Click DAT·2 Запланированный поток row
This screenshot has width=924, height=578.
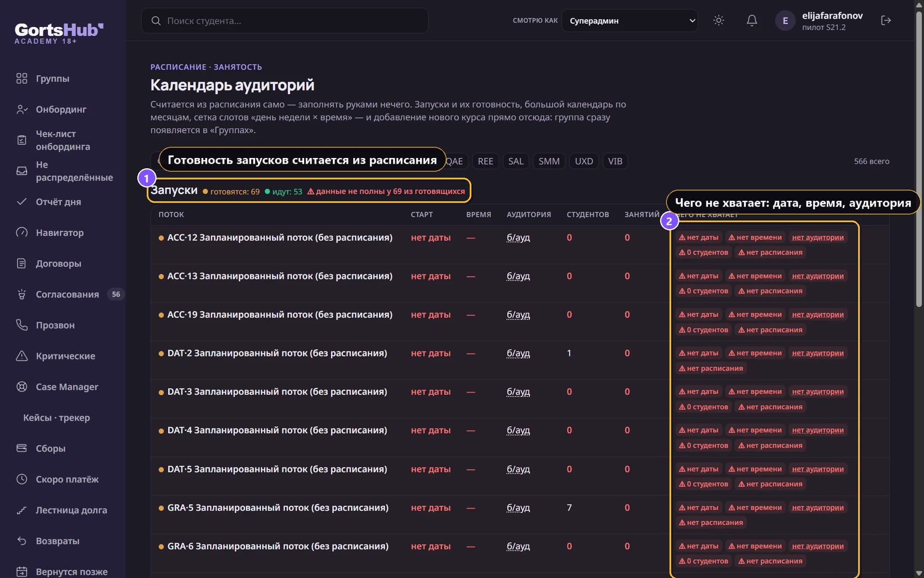coord(520,360)
